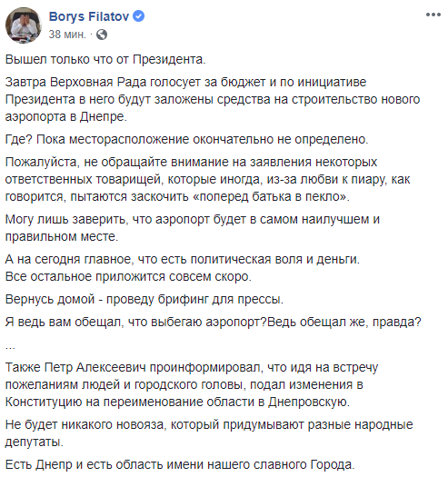Click the paragraph starting 'Завтра Верховная Рада'

coord(213,99)
